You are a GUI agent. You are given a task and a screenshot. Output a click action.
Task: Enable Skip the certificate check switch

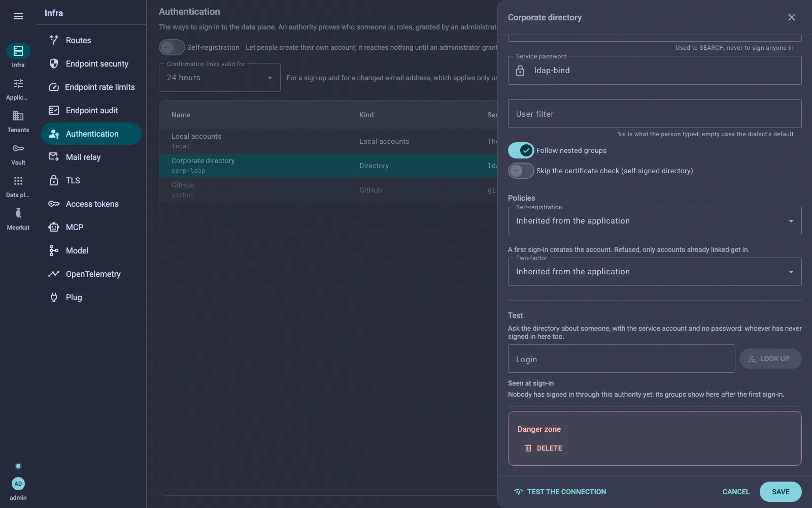tap(521, 171)
